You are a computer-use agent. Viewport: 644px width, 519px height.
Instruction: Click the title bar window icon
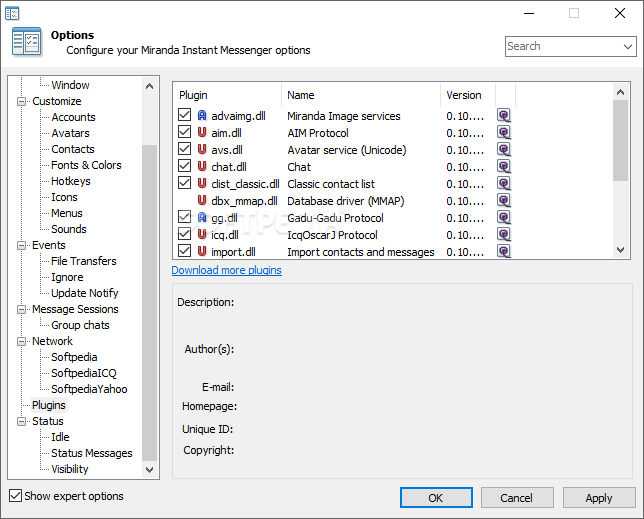coord(12,14)
